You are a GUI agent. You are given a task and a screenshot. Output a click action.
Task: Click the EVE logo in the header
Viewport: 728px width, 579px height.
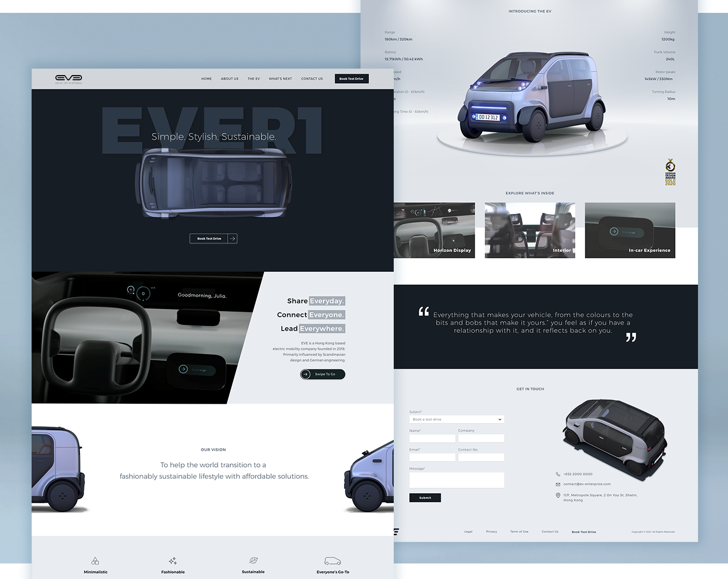pyautogui.click(x=69, y=79)
